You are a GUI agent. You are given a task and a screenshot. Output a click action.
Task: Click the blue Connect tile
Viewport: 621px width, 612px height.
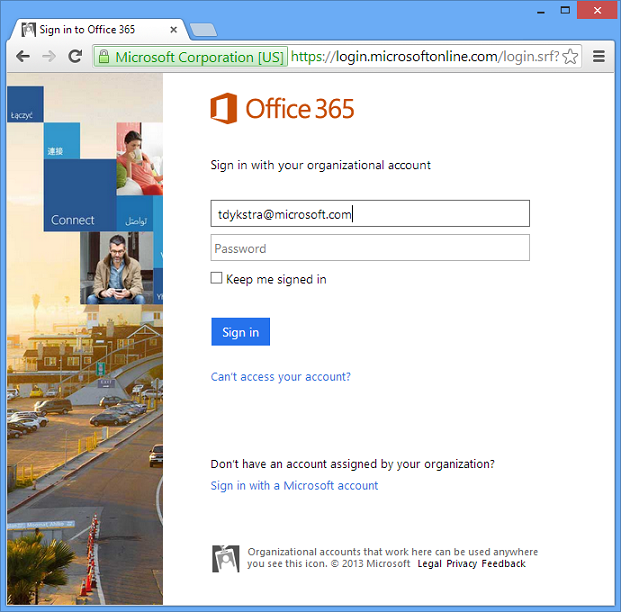(80, 195)
